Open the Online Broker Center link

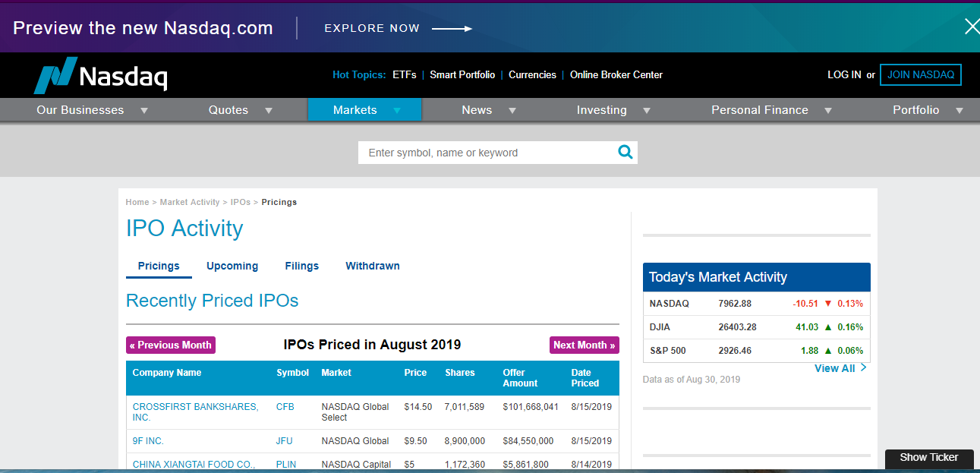(616, 74)
